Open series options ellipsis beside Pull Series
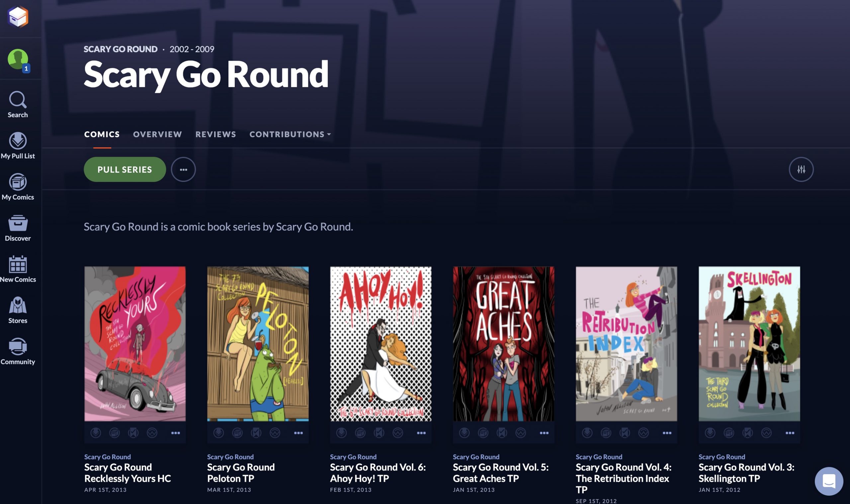The image size is (850, 504). [183, 169]
